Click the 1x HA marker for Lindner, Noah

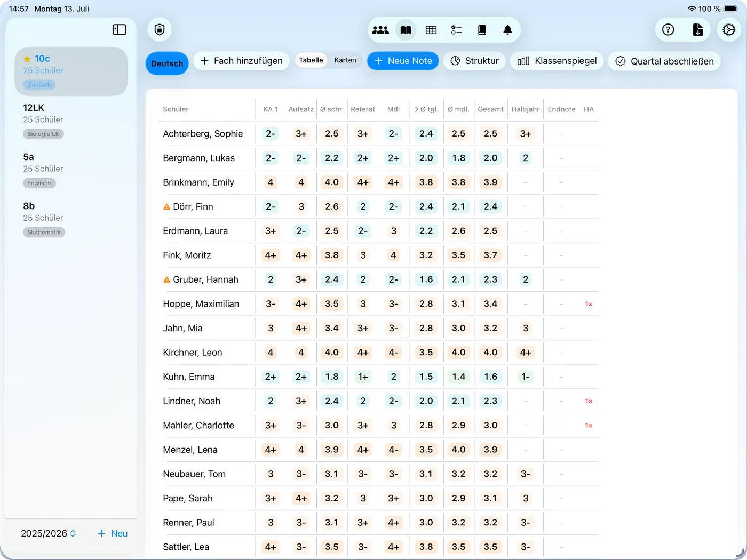click(589, 401)
